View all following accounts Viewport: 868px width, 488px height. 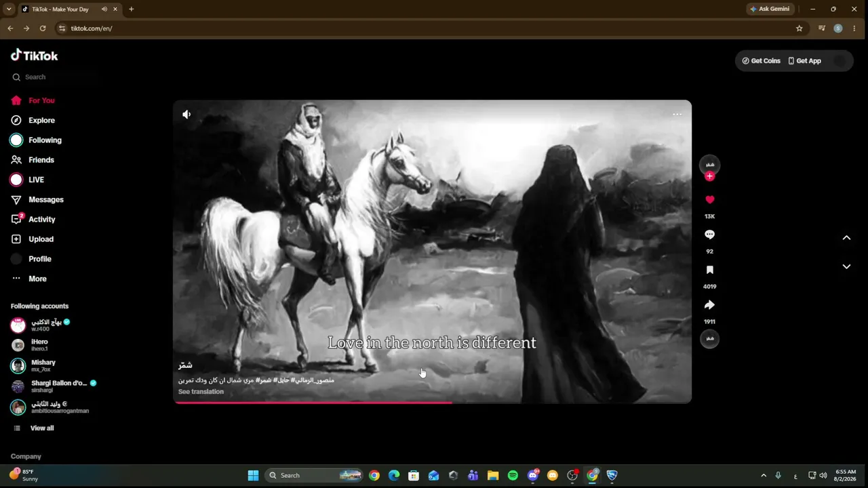[x=41, y=428]
